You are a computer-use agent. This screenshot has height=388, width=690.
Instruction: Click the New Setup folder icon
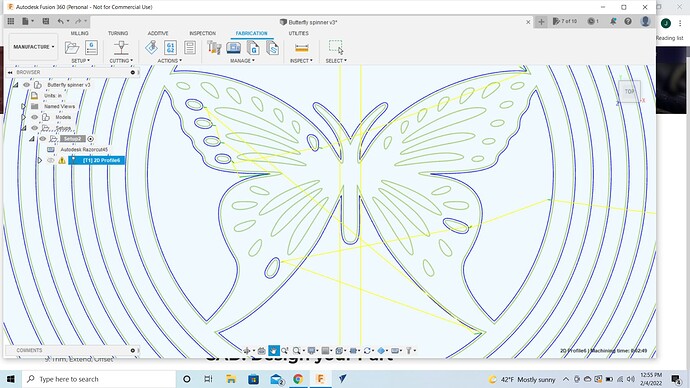tap(72, 47)
